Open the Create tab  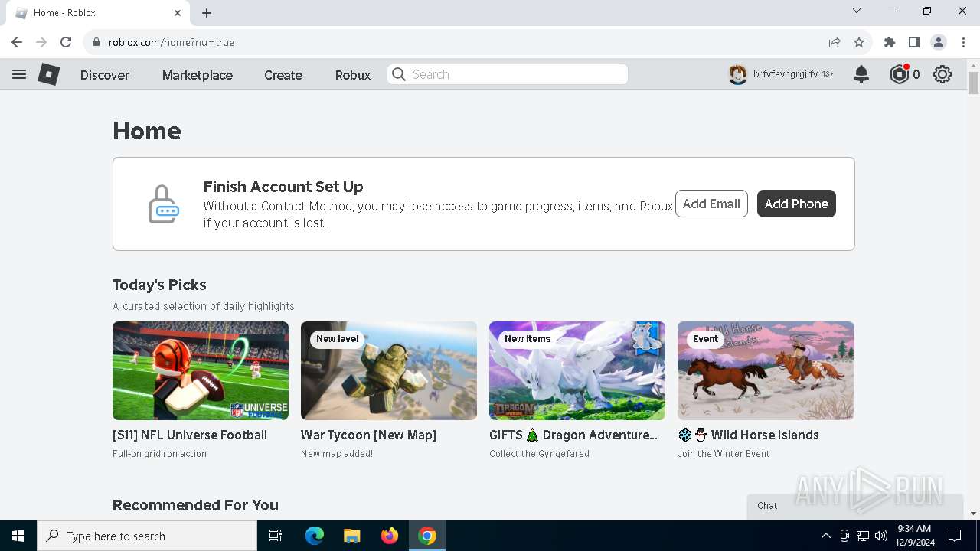(x=283, y=75)
